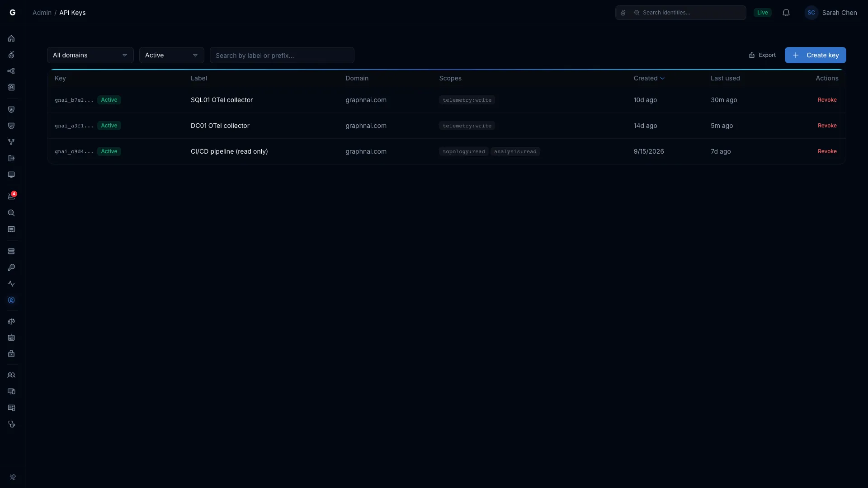Open the certificate sidebar icon
Image resolution: width=868 pixels, height=488 pixels.
(11, 408)
